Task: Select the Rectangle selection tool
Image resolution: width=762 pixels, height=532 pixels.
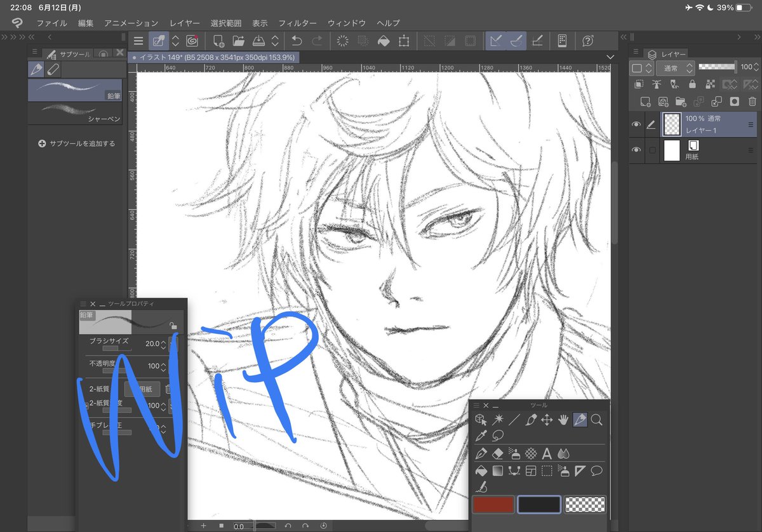Action: (x=547, y=470)
